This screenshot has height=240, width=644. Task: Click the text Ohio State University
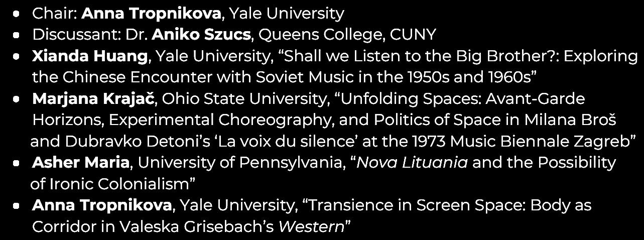coord(244,99)
